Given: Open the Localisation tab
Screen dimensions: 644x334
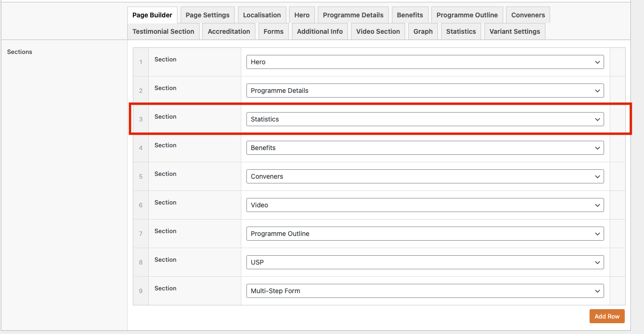Looking at the screenshot, I should click(262, 15).
